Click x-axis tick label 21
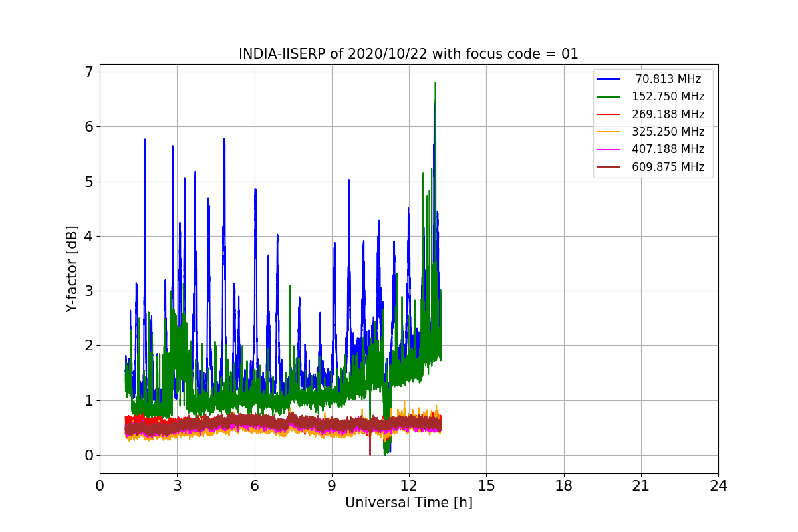 point(640,486)
